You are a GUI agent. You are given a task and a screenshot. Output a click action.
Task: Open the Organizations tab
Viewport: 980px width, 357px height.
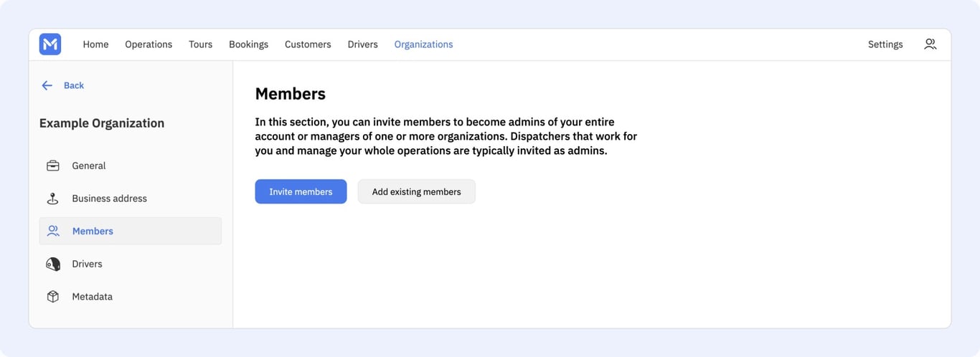click(x=423, y=44)
